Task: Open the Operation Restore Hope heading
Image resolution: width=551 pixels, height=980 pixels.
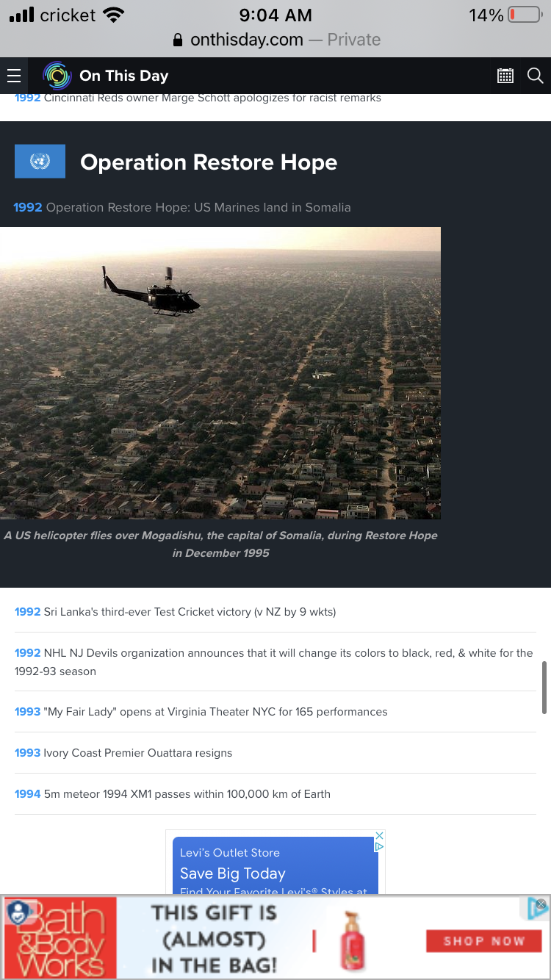Action: click(209, 162)
